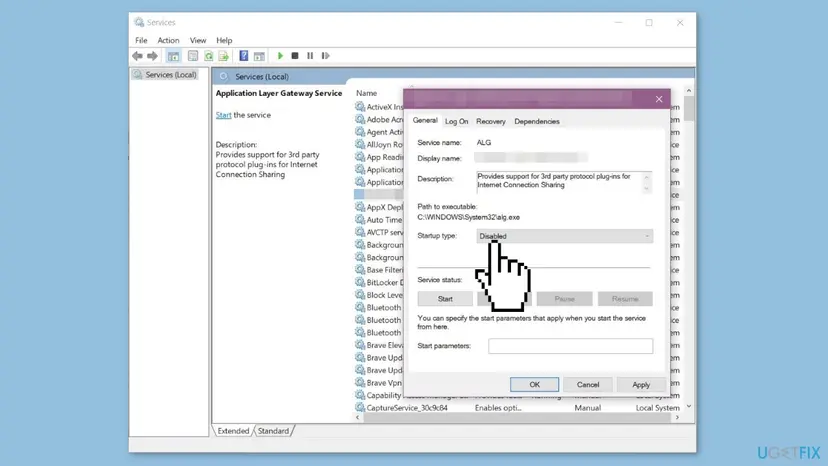Viewport: 828px width, 466px height.
Task: Click gear icon beside AllJoyn Ro service
Action: (x=360, y=144)
